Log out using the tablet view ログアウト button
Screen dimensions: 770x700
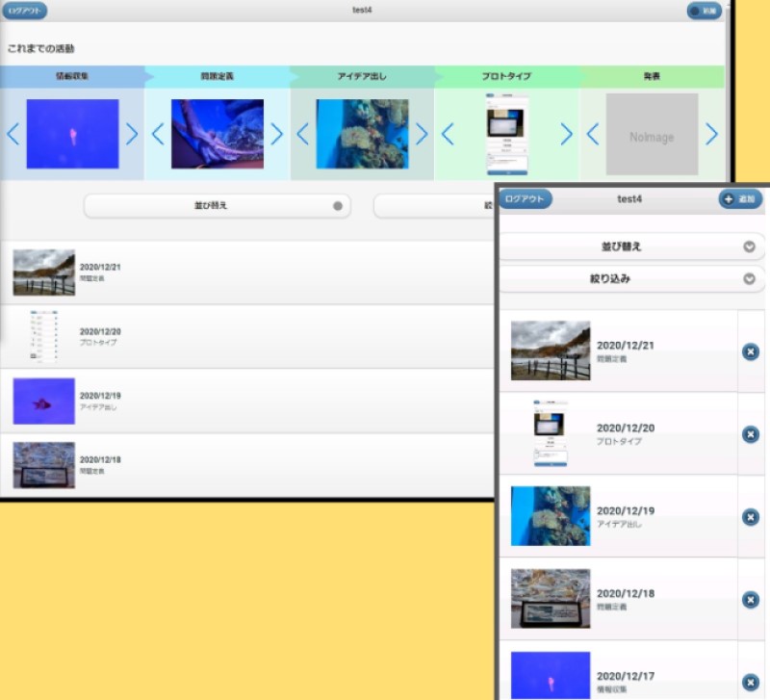24,11
